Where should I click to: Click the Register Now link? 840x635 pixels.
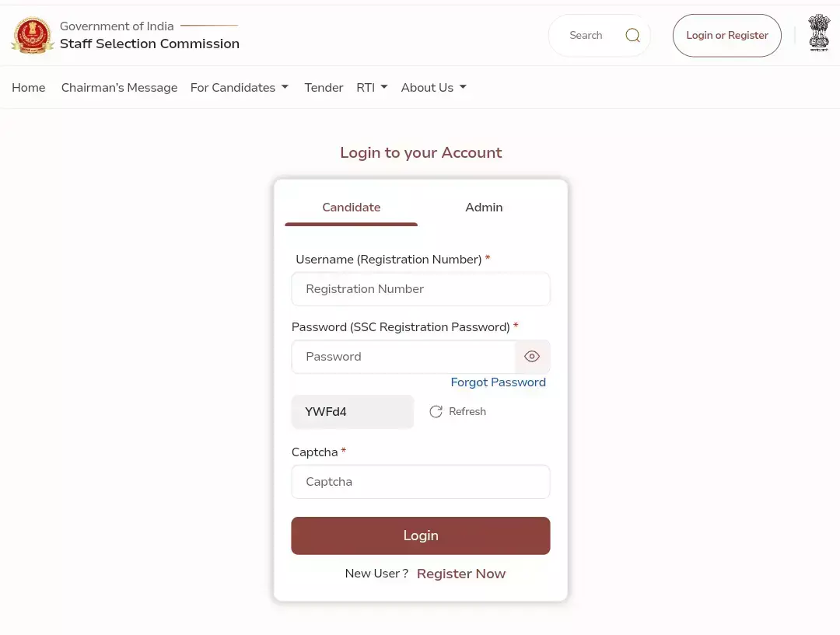[461, 574]
